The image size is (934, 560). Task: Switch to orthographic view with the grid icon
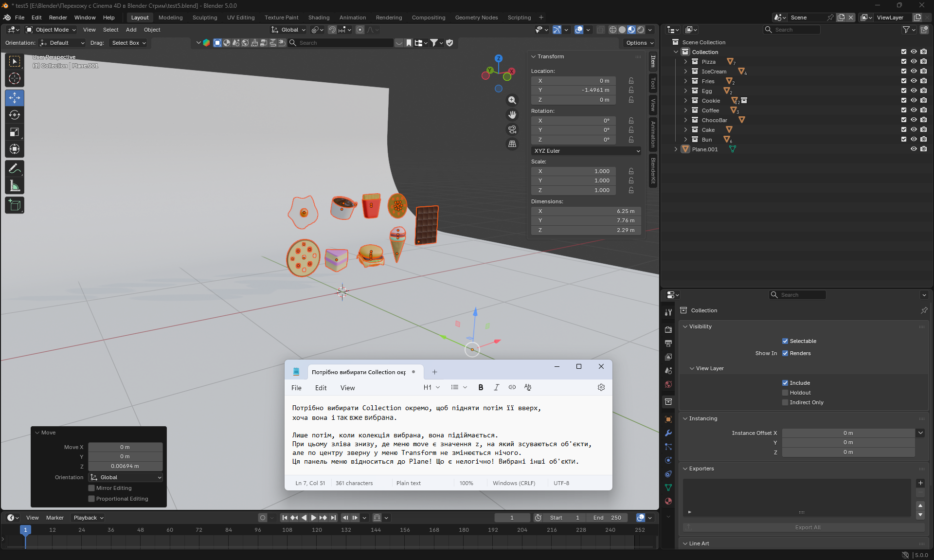click(x=512, y=144)
